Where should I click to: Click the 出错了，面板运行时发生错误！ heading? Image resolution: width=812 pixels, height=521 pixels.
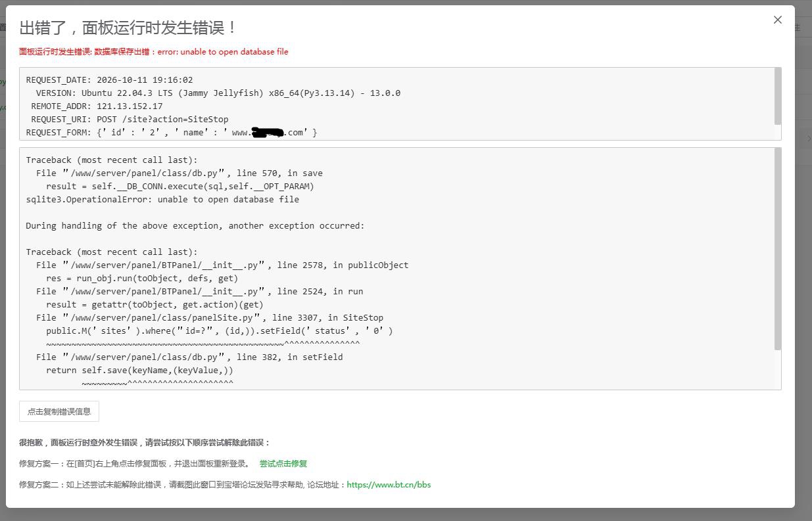point(128,28)
